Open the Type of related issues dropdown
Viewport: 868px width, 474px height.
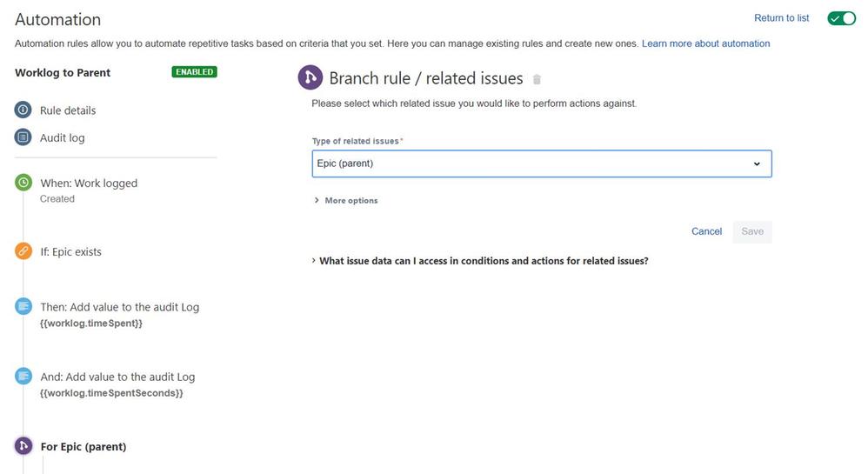541,164
